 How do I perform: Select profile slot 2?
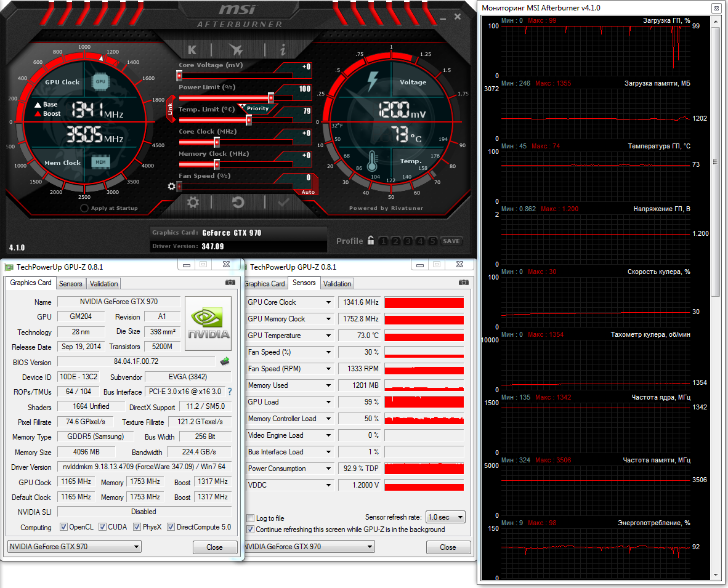click(x=395, y=241)
